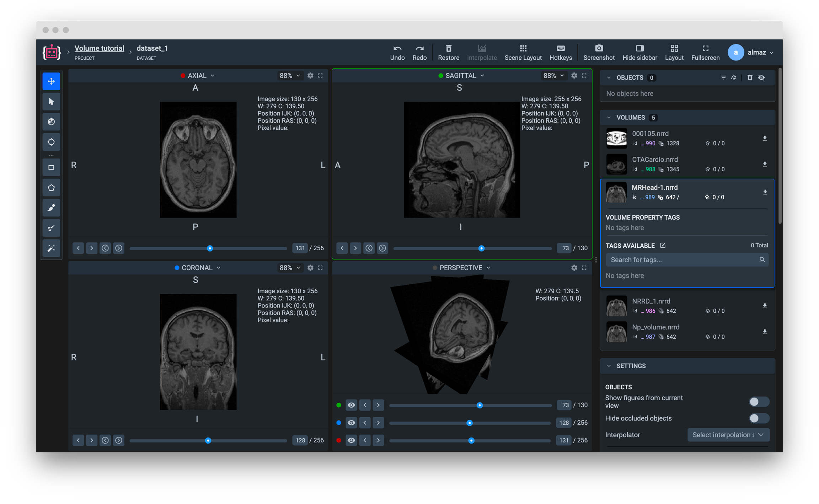Take a Screenshot from top toolbar

tap(599, 52)
